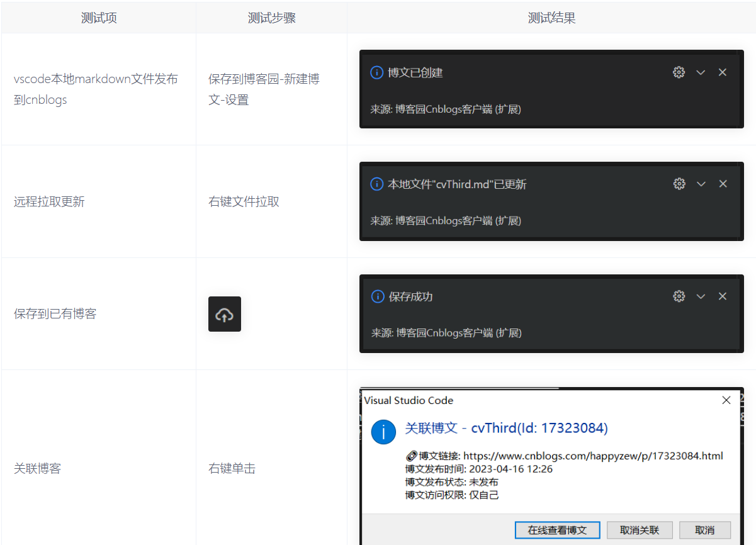The image size is (756, 545).
Task: Click the 在线查看博文 button
Action: [557, 530]
